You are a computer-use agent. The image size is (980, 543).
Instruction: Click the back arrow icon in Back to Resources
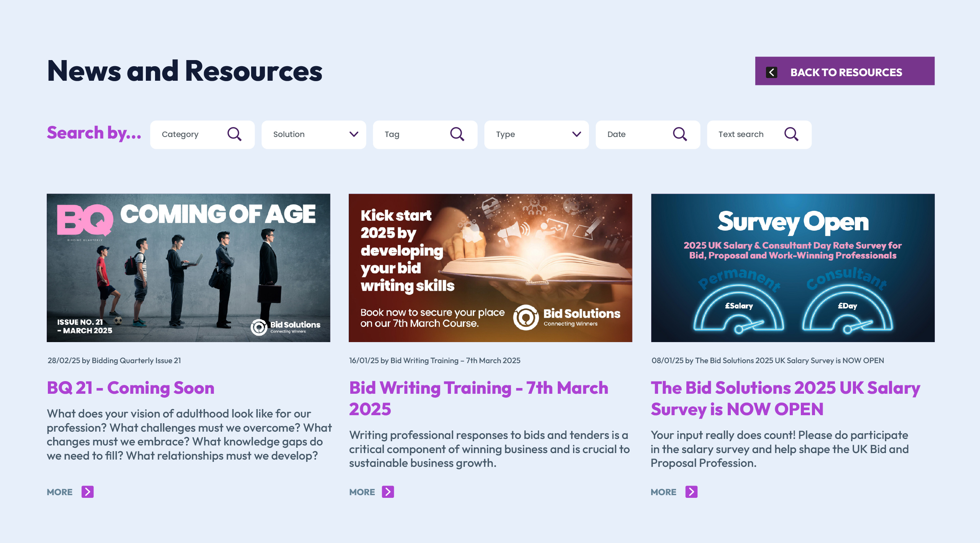771,72
